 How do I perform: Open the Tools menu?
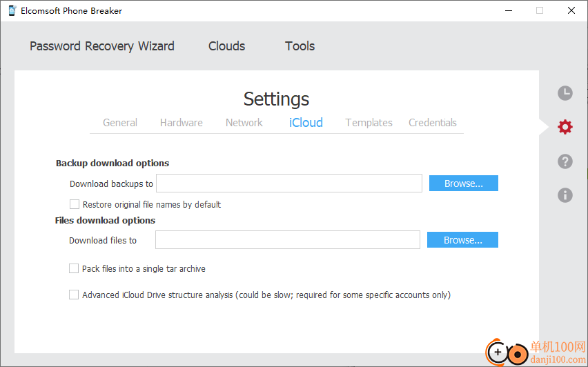click(300, 46)
